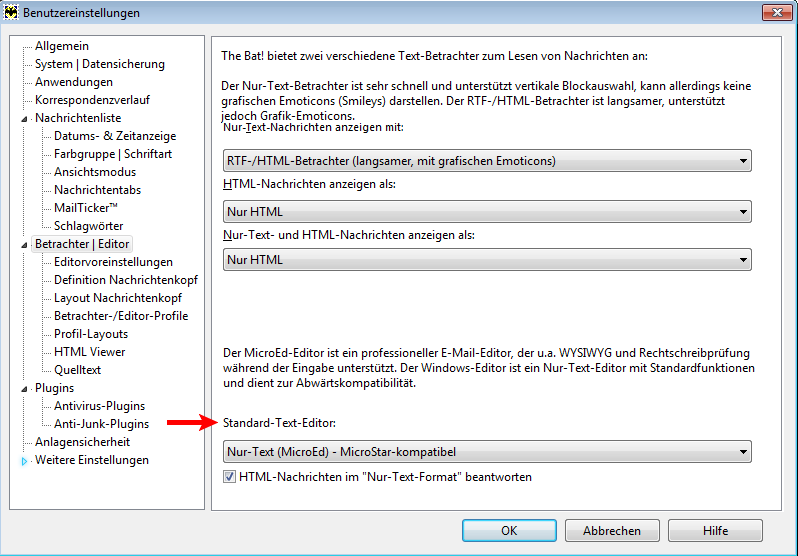Open Hilfe for this dialog
This screenshot has height=556, width=798.
(x=715, y=531)
